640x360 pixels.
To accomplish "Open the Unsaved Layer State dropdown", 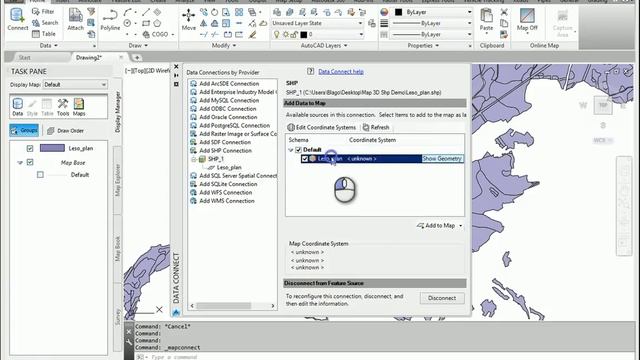I will (318, 23).
